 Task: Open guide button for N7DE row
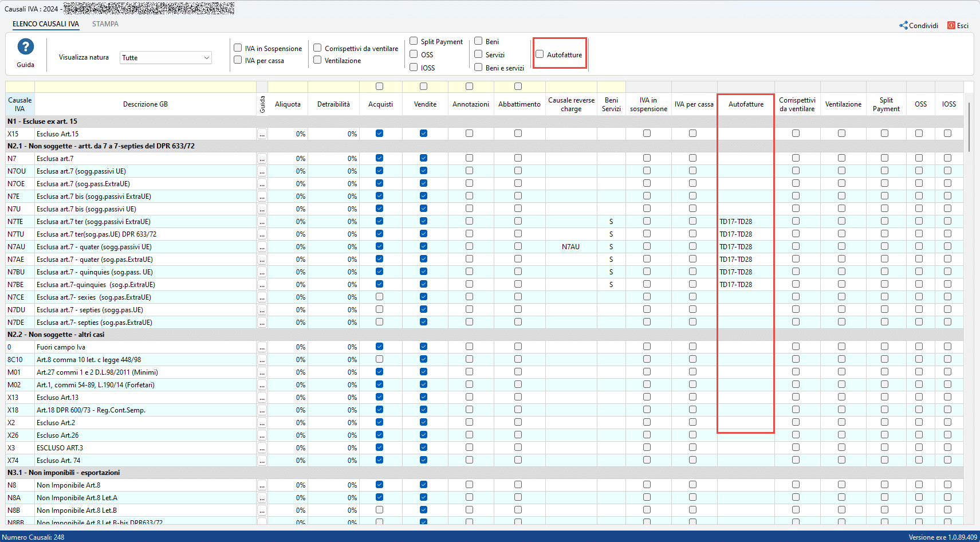[262, 323]
